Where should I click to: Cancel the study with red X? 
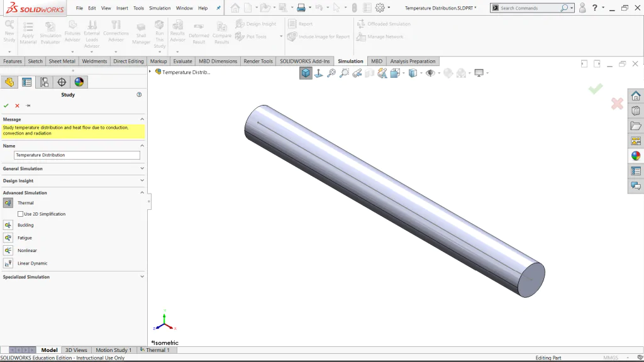[17, 106]
